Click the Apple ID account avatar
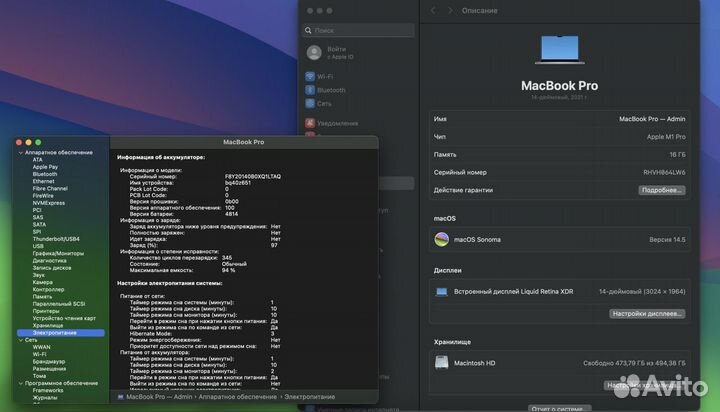 (x=314, y=53)
